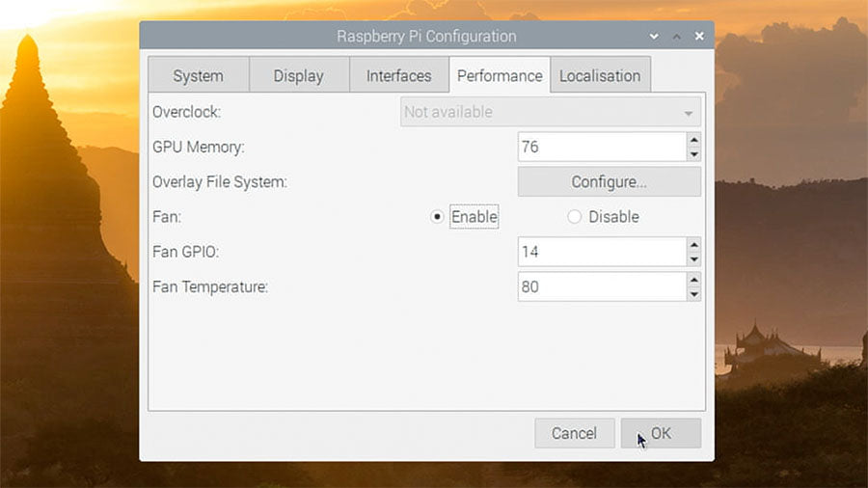Screen dimensions: 868x488
Task: Click the Fan GPIO input field
Action: [602, 252]
